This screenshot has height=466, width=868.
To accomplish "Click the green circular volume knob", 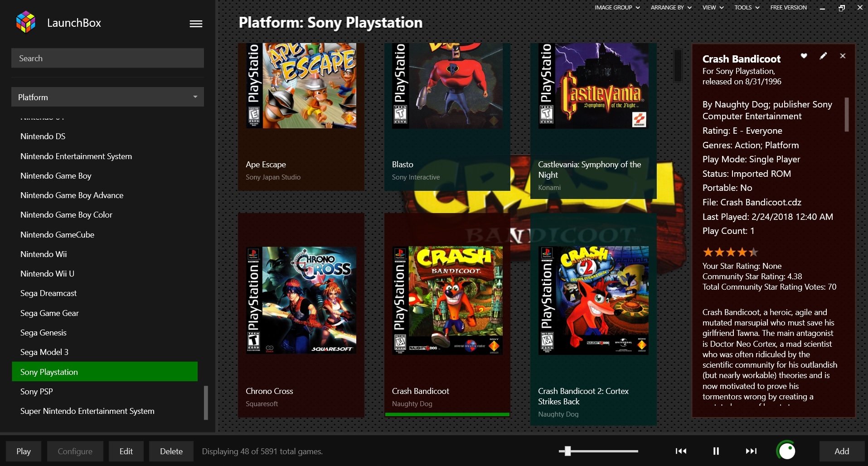I will click(x=786, y=451).
